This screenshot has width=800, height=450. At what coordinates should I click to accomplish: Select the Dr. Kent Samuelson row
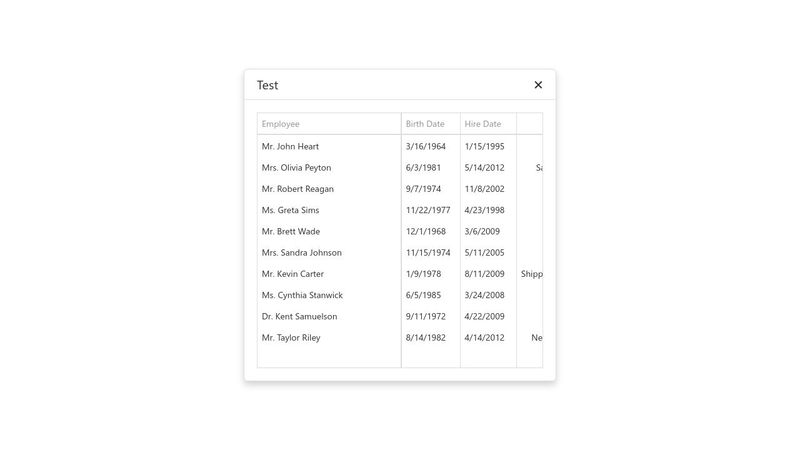(x=400, y=316)
